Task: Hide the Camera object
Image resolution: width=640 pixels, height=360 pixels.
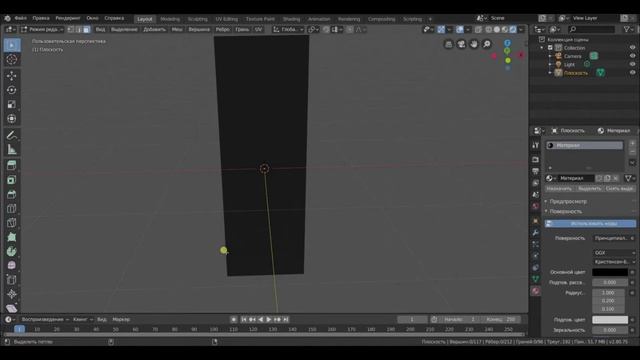Action: point(632,56)
